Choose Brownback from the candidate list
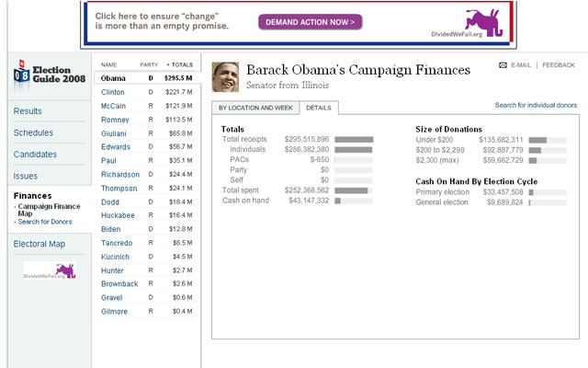 (119, 284)
